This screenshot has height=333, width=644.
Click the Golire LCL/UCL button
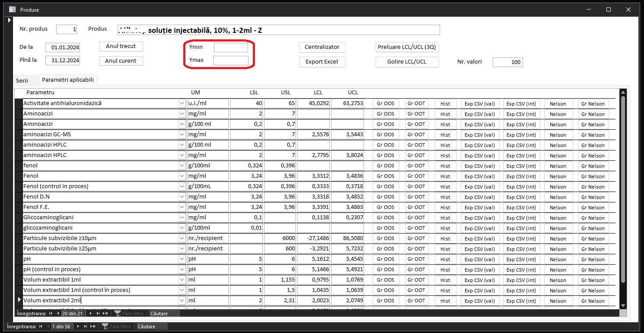(407, 62)
